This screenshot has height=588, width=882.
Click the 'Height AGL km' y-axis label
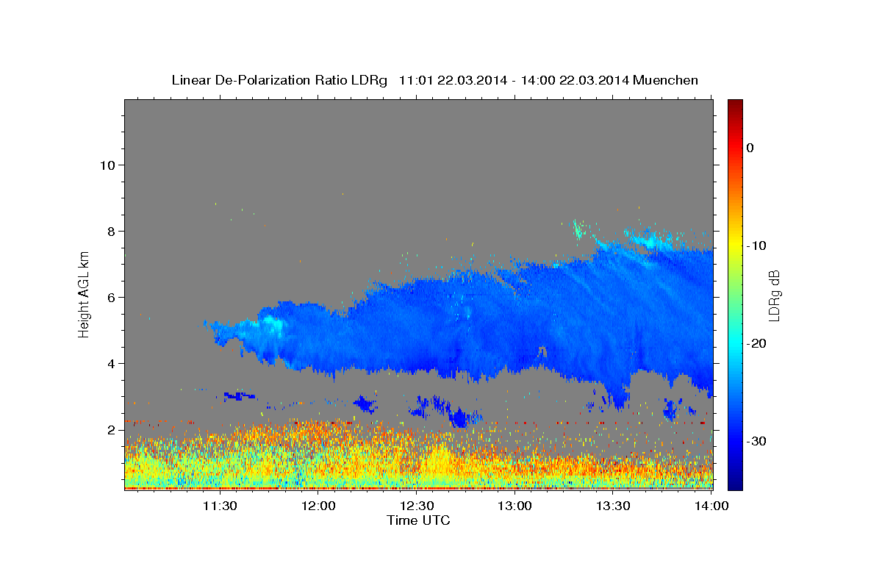[x=85, y=294]
